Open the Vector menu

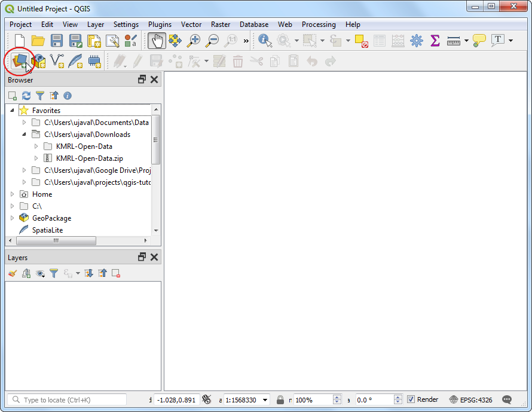pos(191,25)
